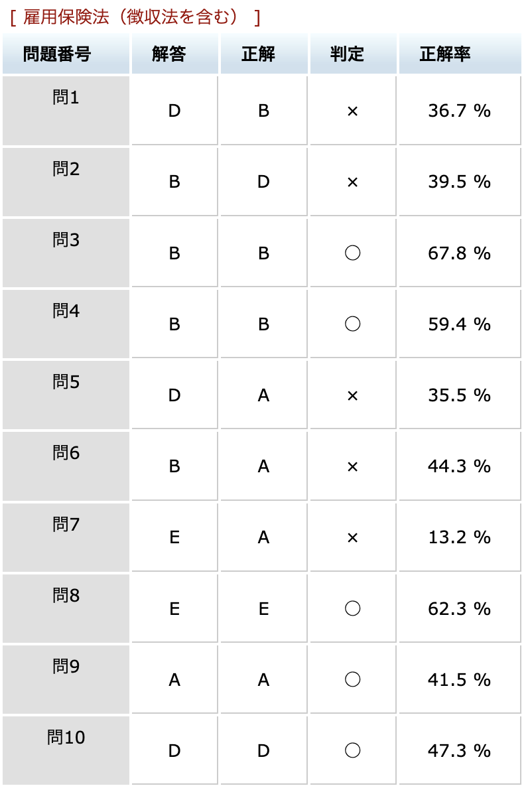Screen dimensions: 532x796
Task: Click the 13.2 % accuracy cell
Action: 460,538
